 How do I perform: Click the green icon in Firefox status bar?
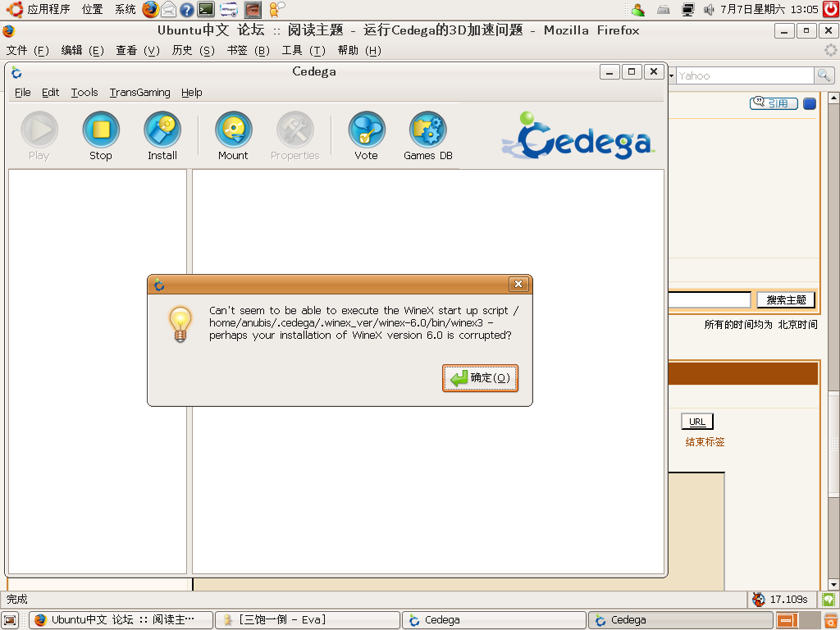(x=829, y=600)
